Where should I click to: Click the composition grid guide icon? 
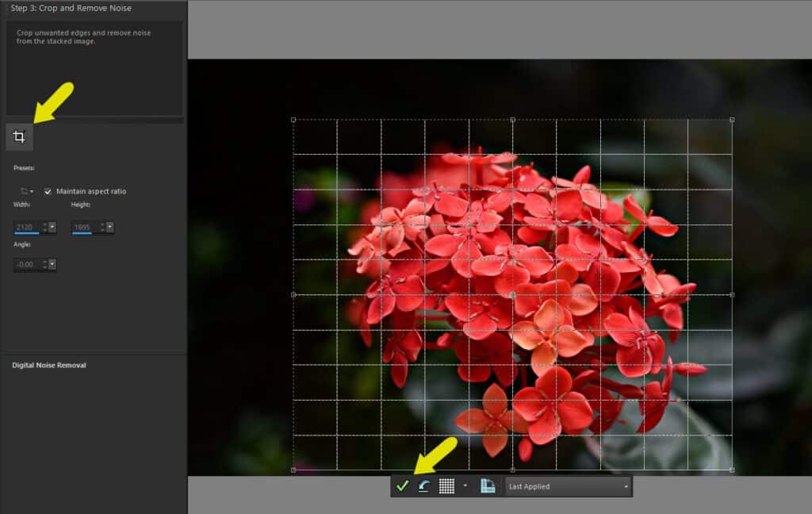click(x=446, y=486)
